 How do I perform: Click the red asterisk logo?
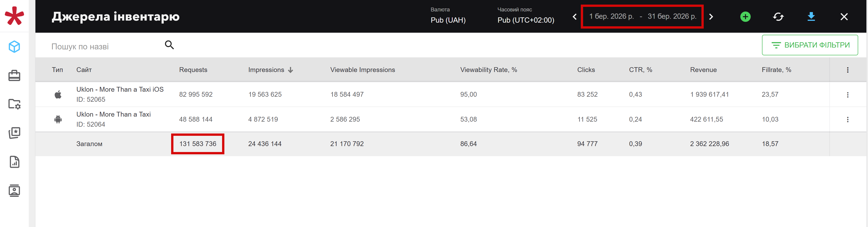(x=14, y=16)
